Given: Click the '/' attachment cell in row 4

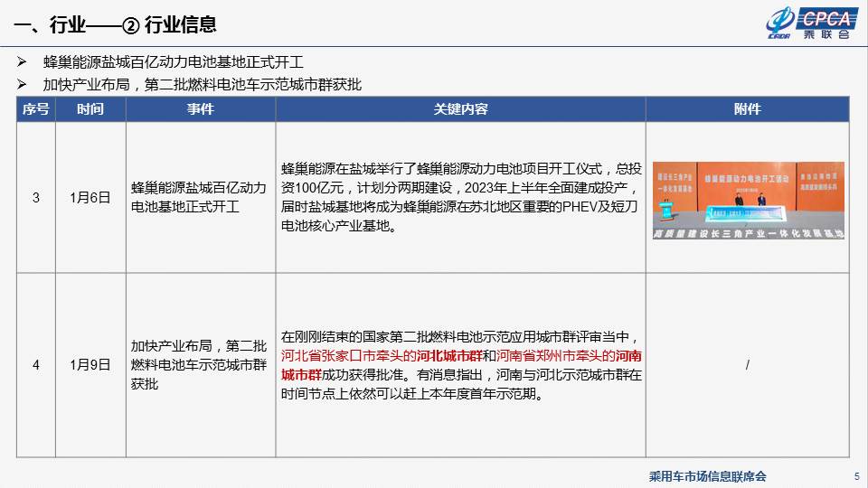Looking at the screenshot, I should [x=748, y=365].
